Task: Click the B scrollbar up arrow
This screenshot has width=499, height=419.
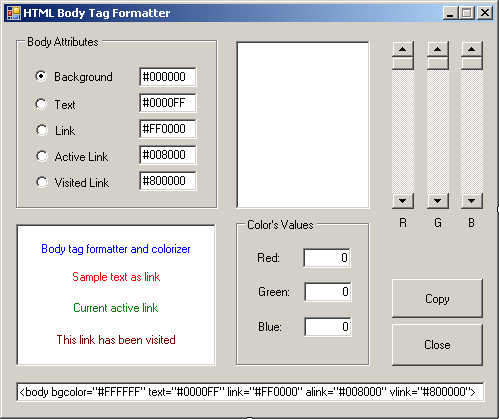Action: point(472,49)
